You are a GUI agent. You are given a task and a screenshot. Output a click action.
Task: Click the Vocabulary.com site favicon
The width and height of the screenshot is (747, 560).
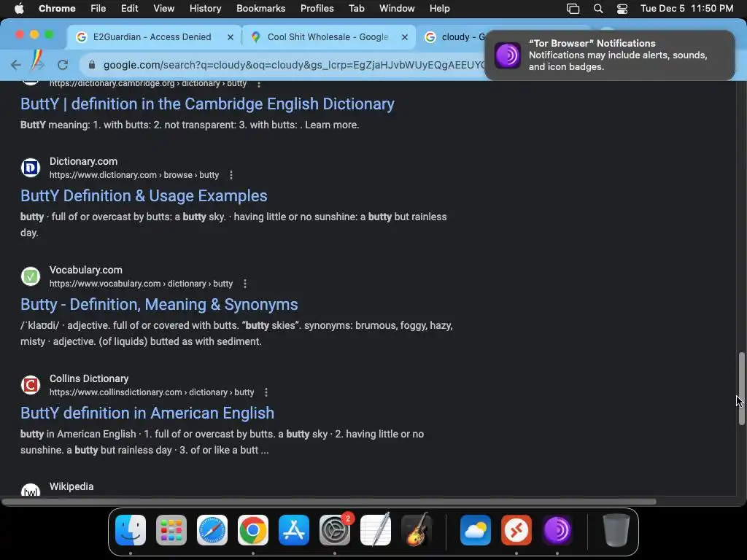31,276
